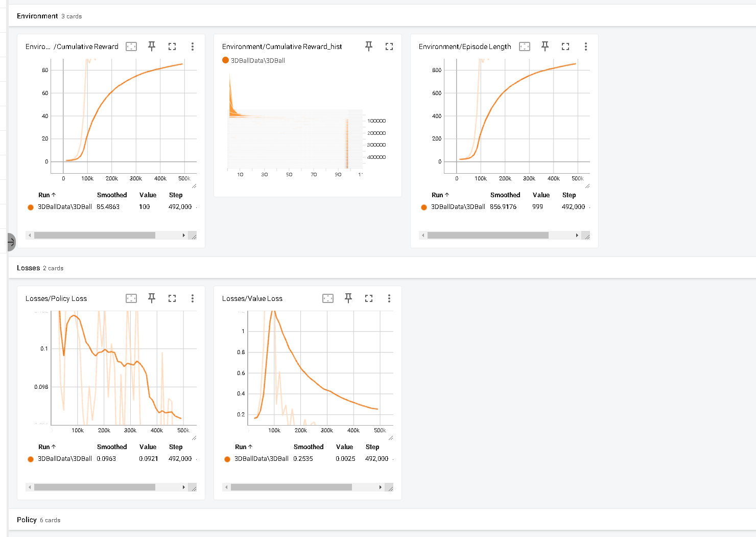The width and height of the screenshot is (756, 537).
Task: Expand the Policy section header
Action: point(382,520)
